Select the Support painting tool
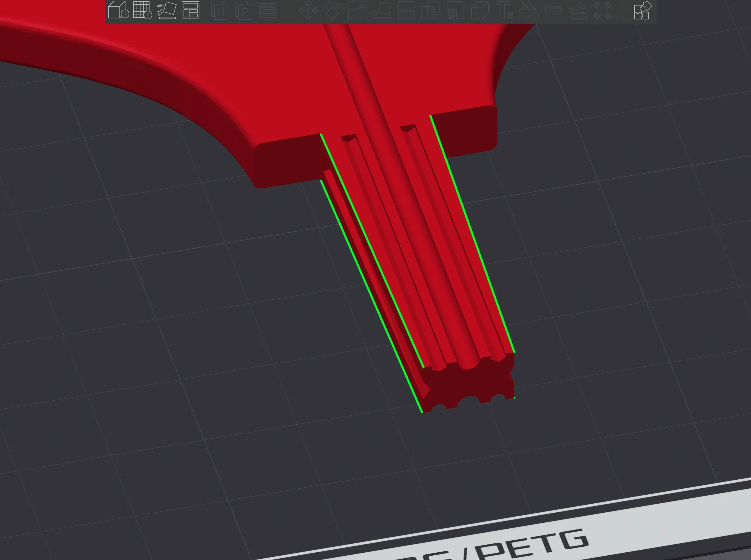Image resolution: width=751 pixels, height=560 pixels. pyautogui.click(x=456, y=11)
